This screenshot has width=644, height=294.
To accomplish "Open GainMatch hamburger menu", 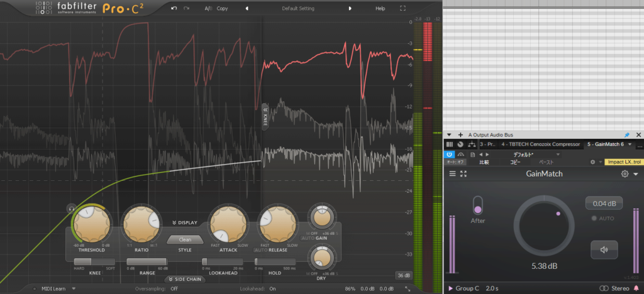I will coord(452,174).
